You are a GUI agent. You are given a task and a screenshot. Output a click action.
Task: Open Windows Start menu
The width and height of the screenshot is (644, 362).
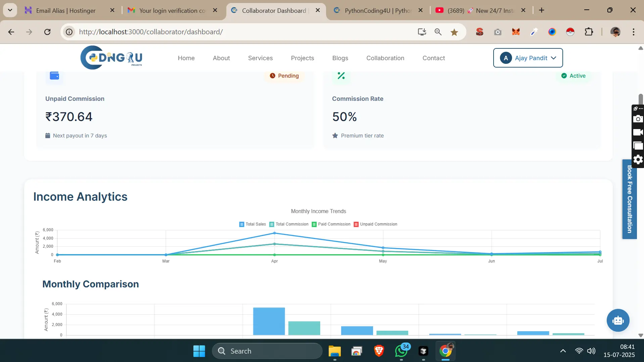coord(199,351)
